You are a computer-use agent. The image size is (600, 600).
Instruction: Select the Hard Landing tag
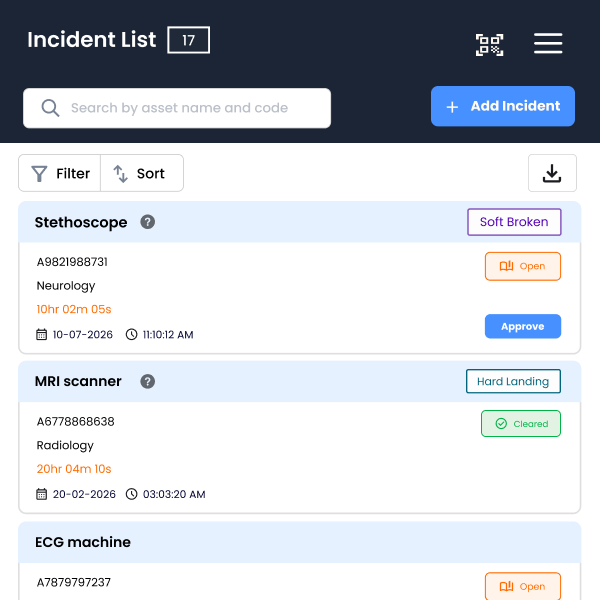513,381
